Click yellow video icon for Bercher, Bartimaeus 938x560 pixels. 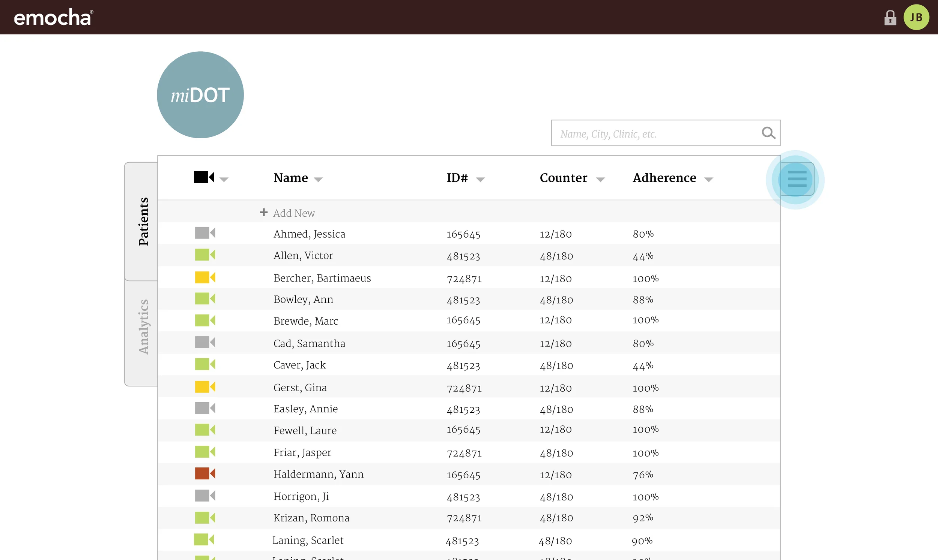(x=204, y=277)
